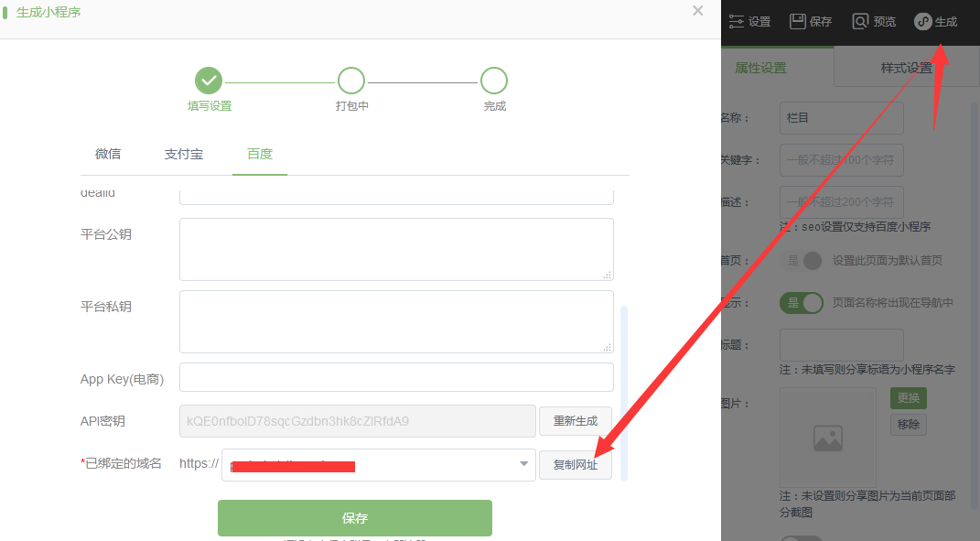This screenshot has height=541, width=980.
Task: Close the 生成小程序 dialog with X
Action: coord(698,11)
